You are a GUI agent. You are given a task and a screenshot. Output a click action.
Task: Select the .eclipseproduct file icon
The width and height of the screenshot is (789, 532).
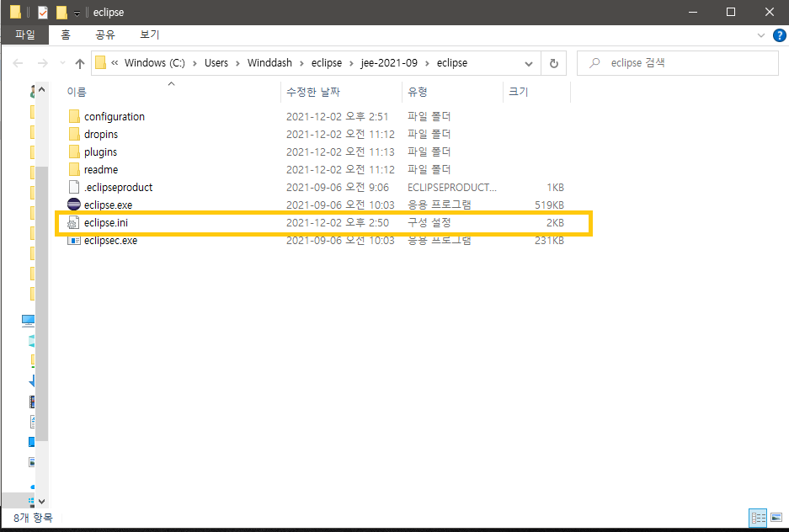[74, 187]
